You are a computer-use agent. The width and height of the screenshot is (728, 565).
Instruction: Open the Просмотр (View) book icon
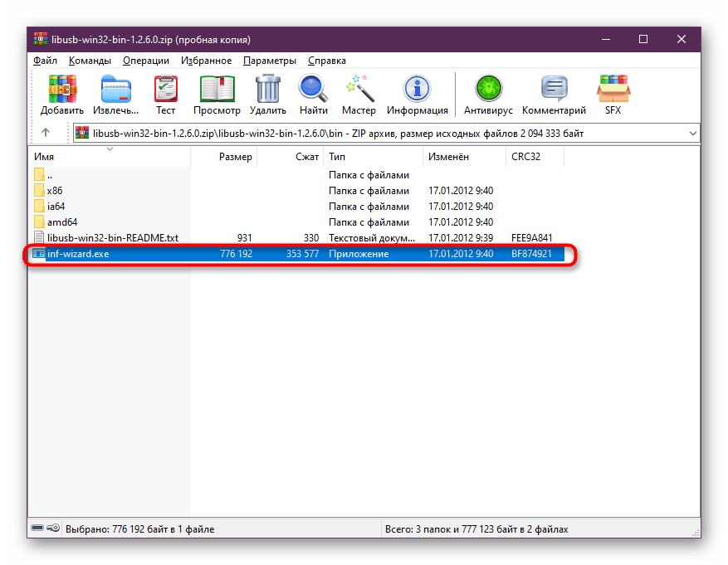point(217,89)
